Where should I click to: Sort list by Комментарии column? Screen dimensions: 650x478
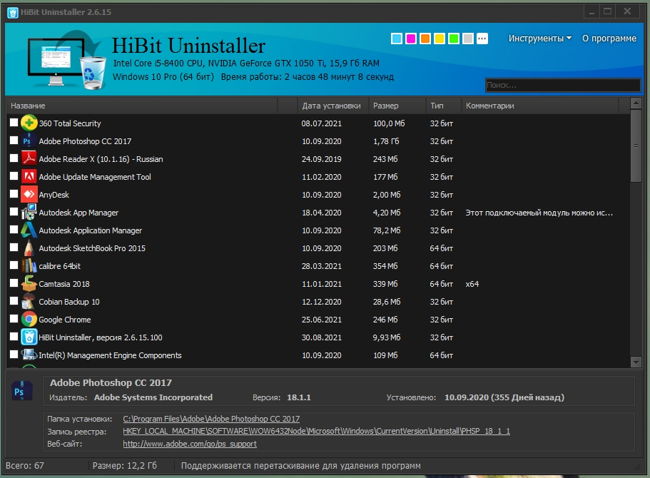[540, 106]
